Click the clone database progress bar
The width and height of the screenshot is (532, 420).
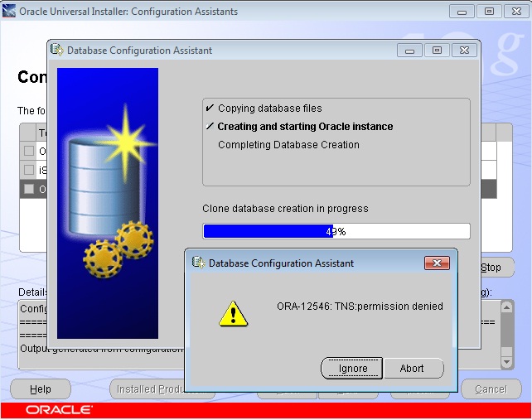pos(336,231)
